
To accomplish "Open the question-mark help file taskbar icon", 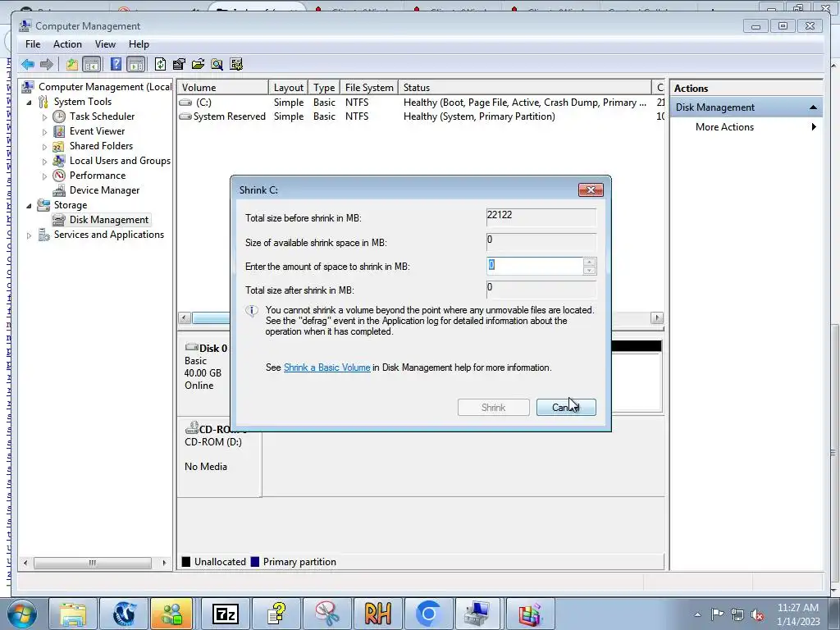I will [x=276, y=614].
